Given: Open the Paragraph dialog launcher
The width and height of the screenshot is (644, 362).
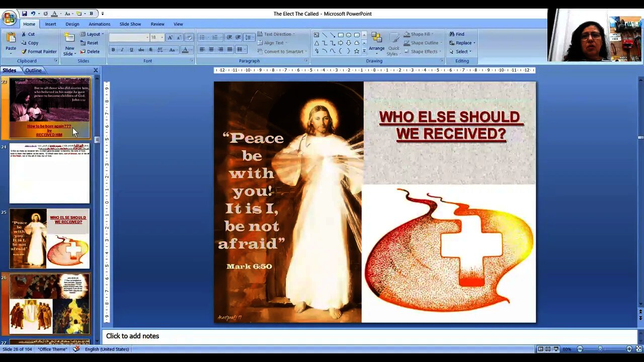Looking at the screenshot, I should (306, 61).
